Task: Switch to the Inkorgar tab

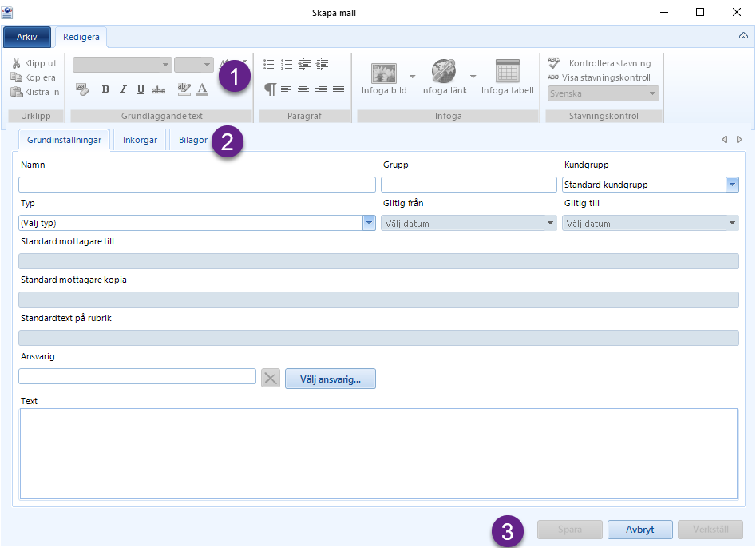Action: (x=140, y=140)
